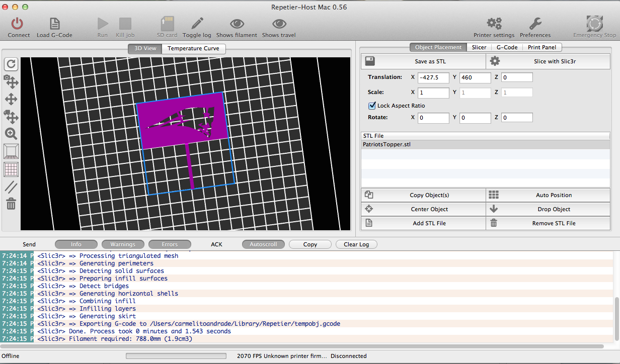Open the Print Panel tab
The image size is (620, 364).
542,47
